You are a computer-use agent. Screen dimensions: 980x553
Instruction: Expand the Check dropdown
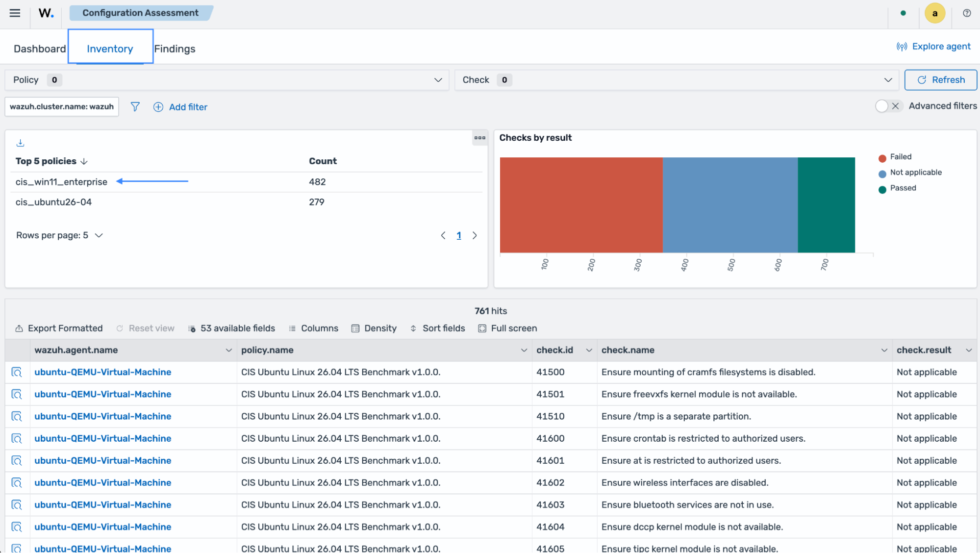point(677,80)
